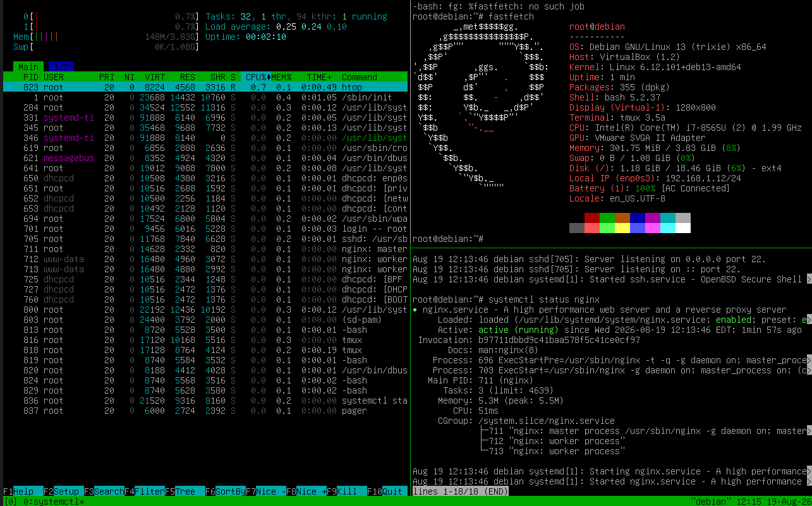Click the pager lines 1-18/18 (END) indicator
The height and width of the screenshot is (506, 812).
461,491
